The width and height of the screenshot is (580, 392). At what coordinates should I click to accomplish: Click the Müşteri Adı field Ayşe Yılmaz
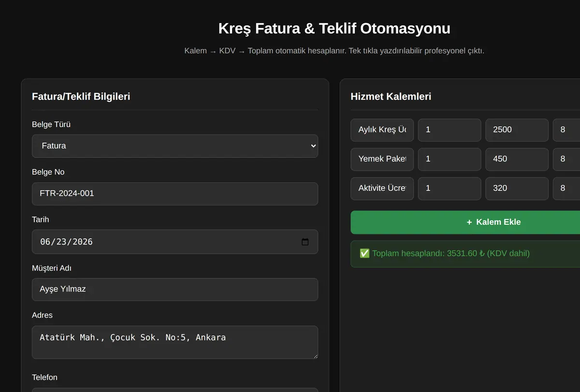tap(175, 290)
